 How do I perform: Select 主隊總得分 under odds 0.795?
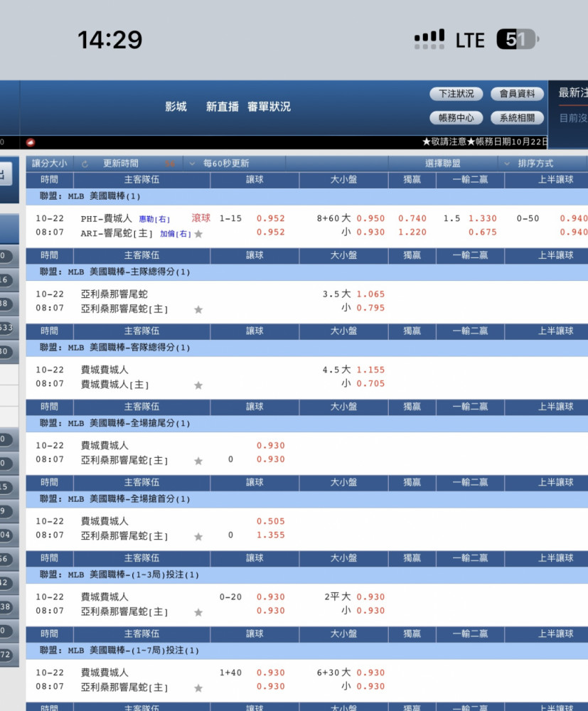point(370,308)
